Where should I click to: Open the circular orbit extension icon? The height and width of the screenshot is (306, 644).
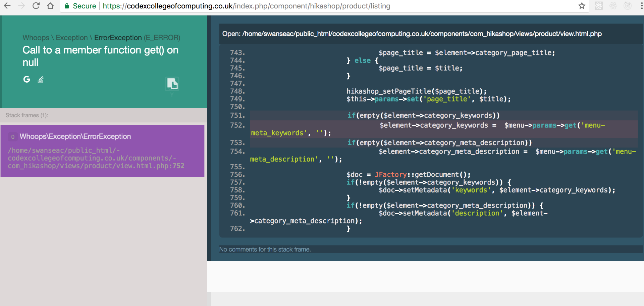pos(627,6)
